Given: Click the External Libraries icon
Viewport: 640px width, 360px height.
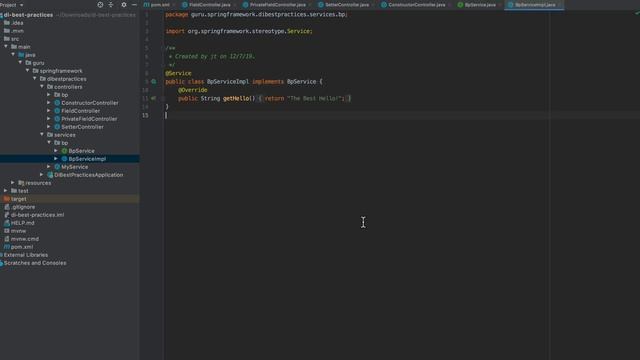Looking at the screenshot, I should click(1, 255).
